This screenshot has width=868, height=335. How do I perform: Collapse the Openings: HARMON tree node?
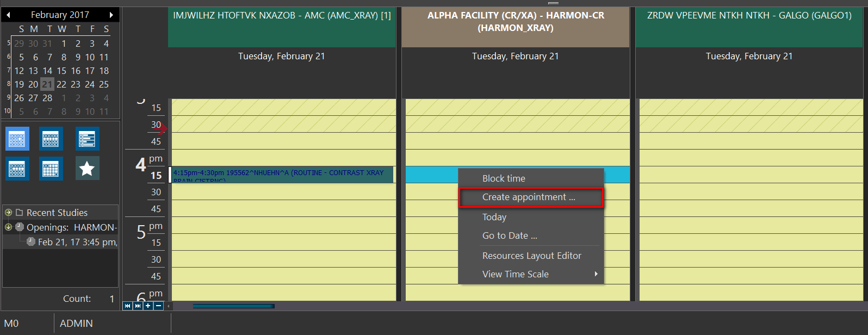(8, 227)
